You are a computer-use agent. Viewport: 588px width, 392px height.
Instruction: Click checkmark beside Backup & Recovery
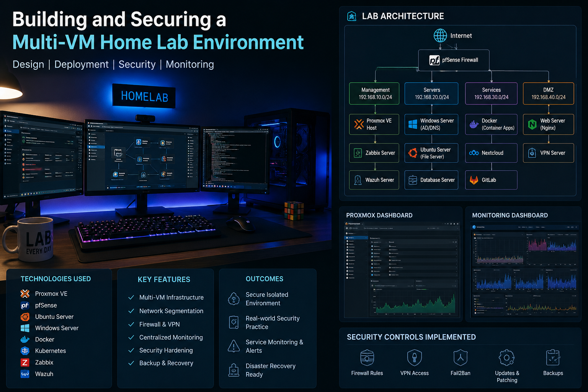[x=131, y=363]
